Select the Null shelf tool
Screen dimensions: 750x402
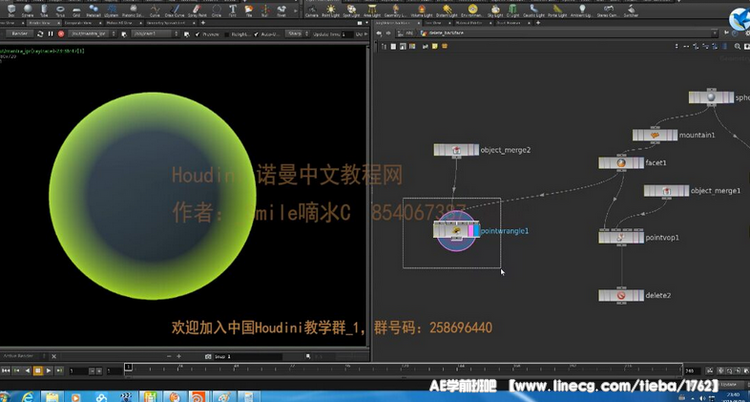point(265,10)
